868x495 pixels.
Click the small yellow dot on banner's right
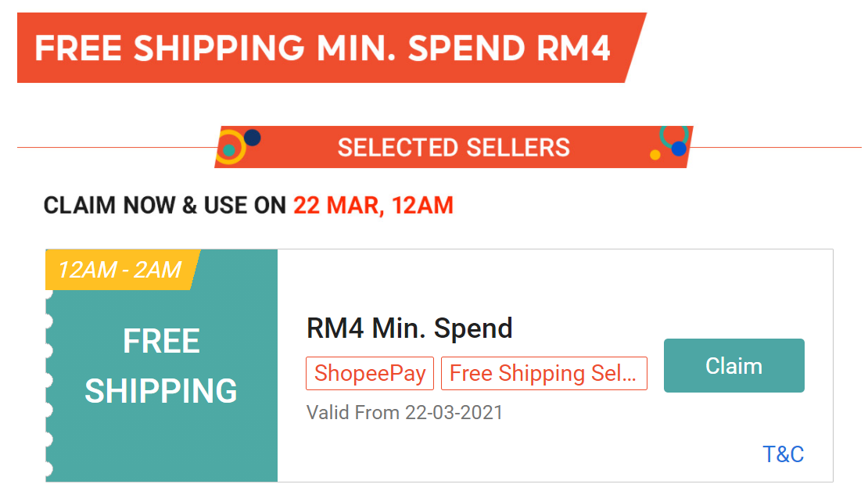click(655, 155)
